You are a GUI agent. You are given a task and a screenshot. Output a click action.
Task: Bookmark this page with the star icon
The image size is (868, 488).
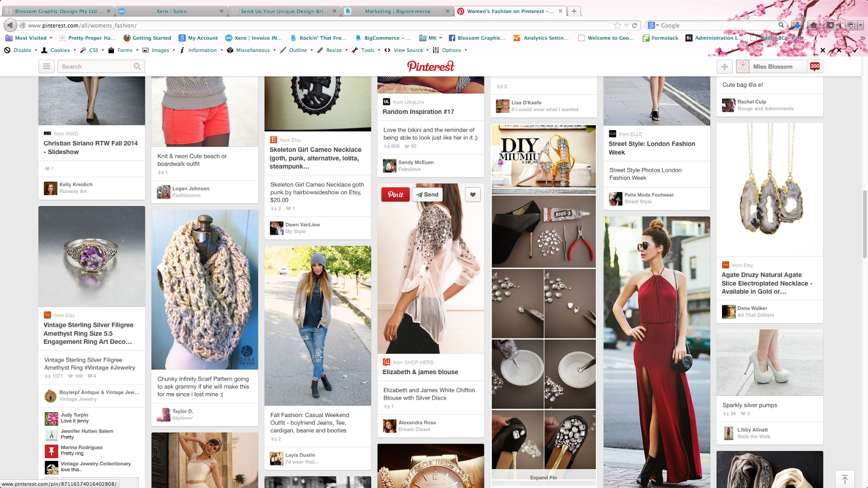617,25
